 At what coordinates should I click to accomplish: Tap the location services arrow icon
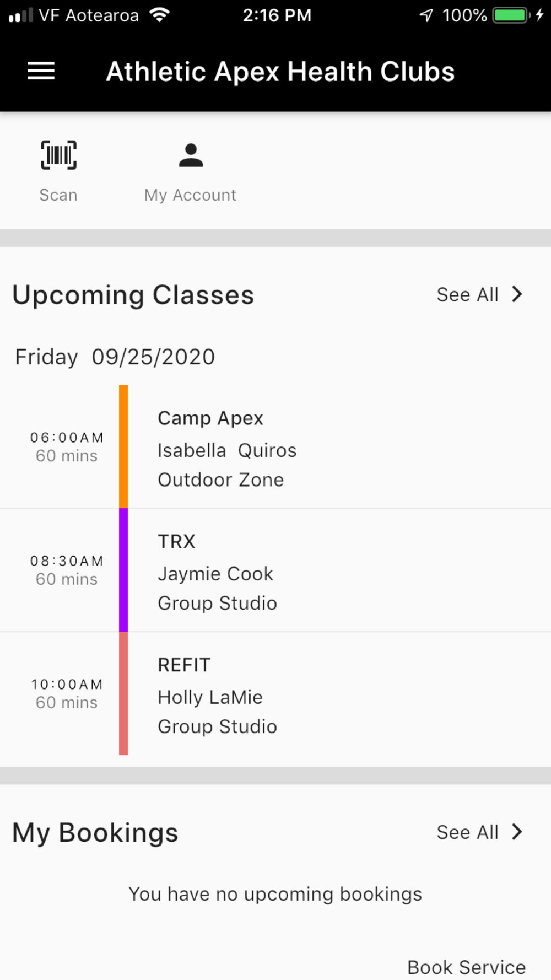point(426,15)
